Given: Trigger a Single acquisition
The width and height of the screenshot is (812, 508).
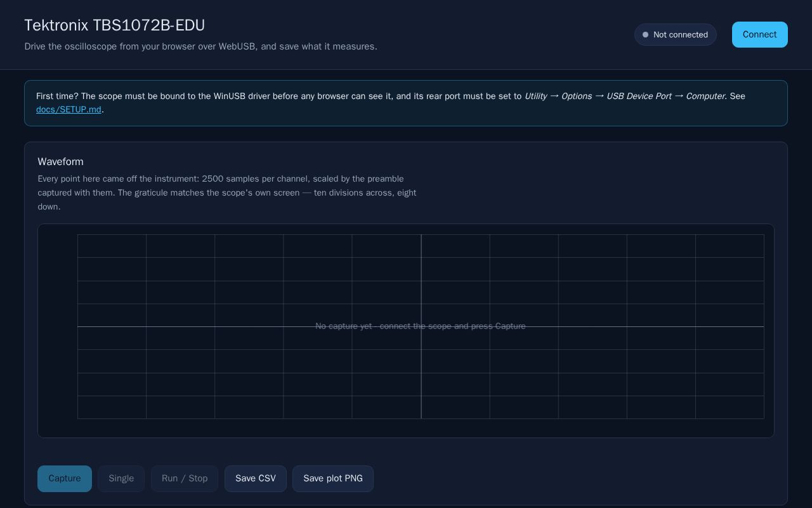Looking at the screenshot, I should (x=121, y=479).
